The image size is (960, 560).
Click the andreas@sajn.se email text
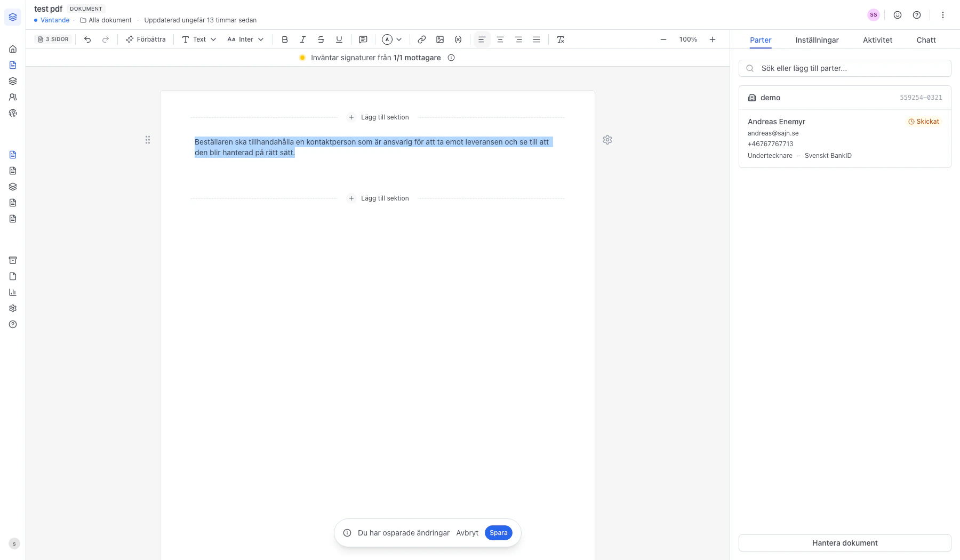[x=773, y=133]
